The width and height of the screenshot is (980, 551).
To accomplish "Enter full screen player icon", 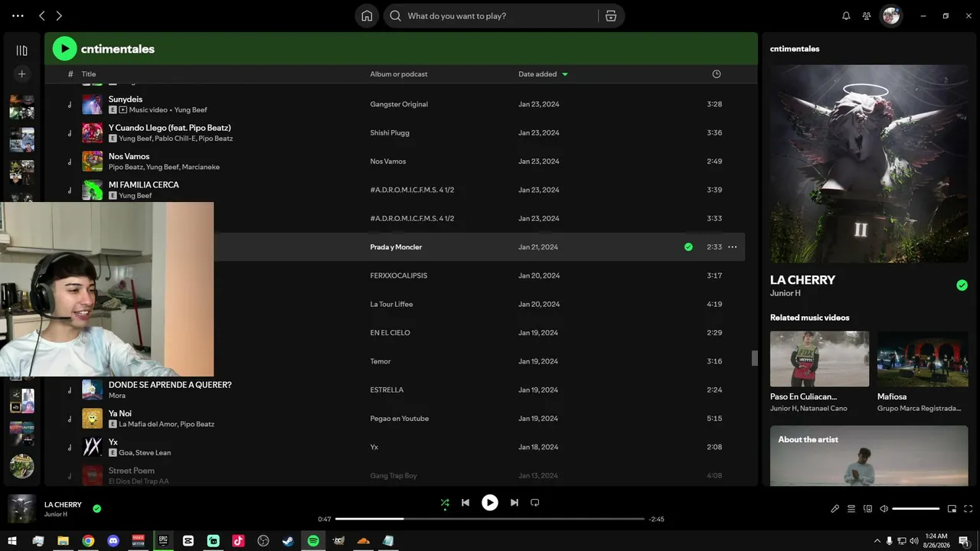I will pyautogui.click(x=969, y=509).
